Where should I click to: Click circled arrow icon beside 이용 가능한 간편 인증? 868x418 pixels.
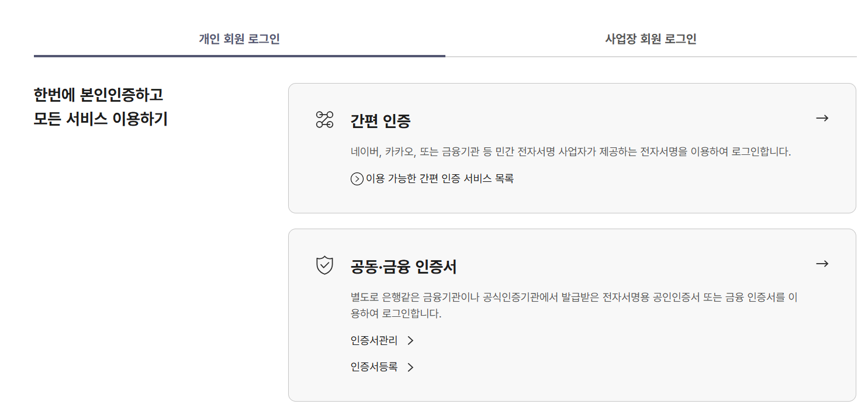coord(357,179)
